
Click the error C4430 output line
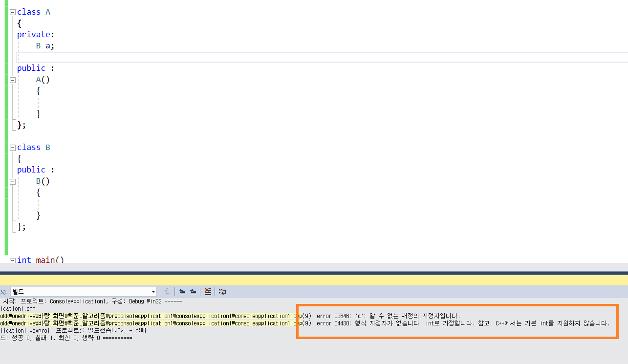click(x=305, y=323)
